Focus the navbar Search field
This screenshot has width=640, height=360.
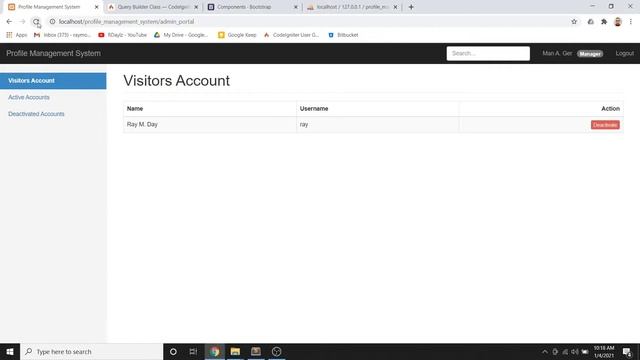point(488,53)
